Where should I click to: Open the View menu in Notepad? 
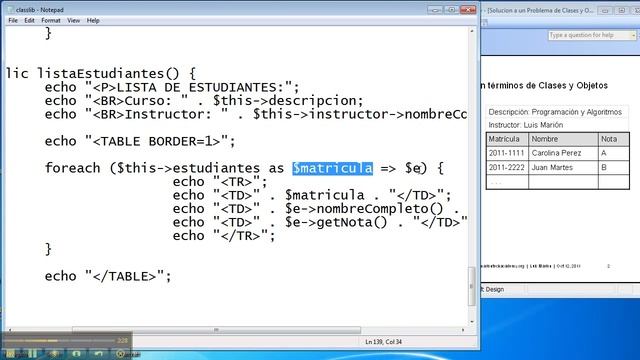click(x=73, y=20)
